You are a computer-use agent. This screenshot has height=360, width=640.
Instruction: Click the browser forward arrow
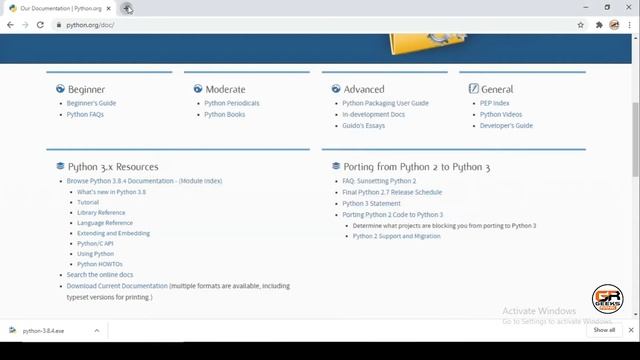[25, 25]
